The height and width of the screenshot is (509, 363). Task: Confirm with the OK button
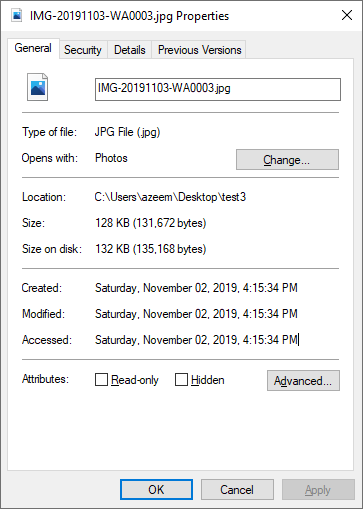pos(156,490)
